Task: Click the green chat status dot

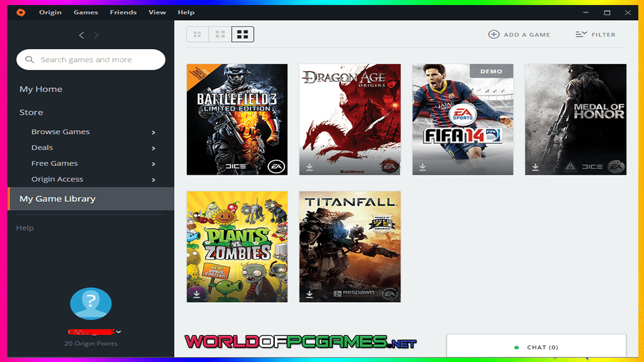Action: click(x=516, y=348)
